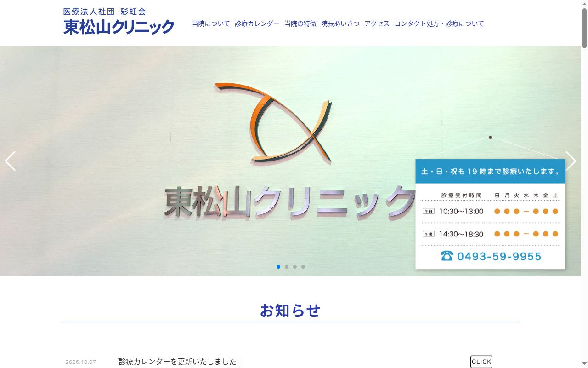The height and width of the screenshot is (368, 588).
Task: Select the second carousel slide dot
Action: pos(287,267)
